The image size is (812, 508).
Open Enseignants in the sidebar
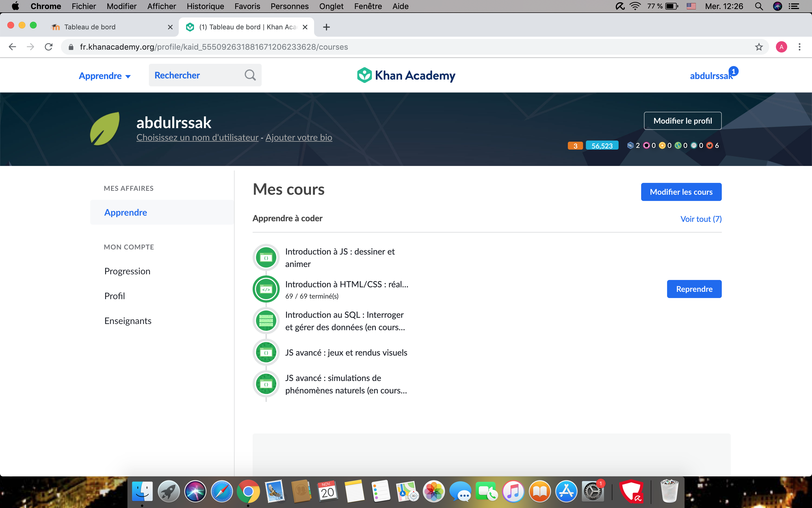tap(128, 321)
